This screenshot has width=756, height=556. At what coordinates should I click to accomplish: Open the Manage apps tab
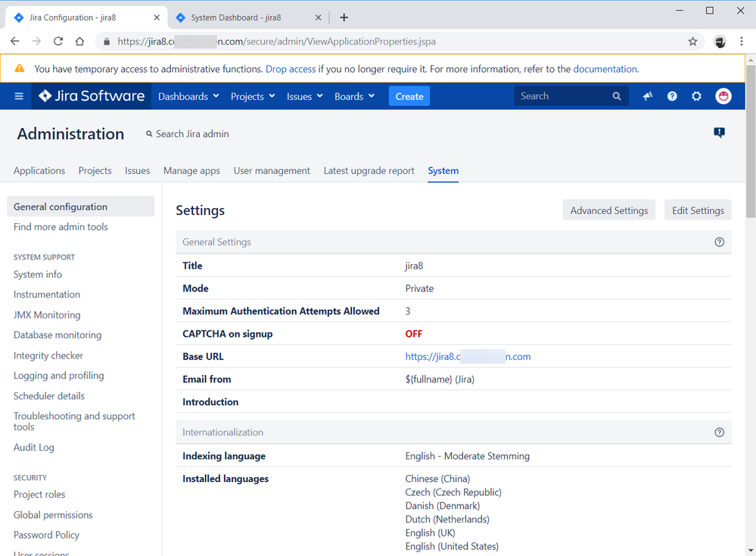[191, 170]
